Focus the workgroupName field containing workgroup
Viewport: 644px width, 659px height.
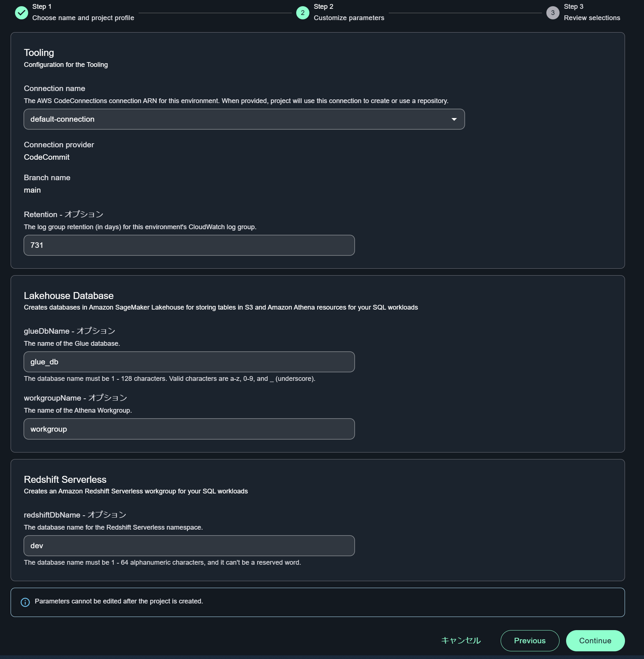(189, 429)
